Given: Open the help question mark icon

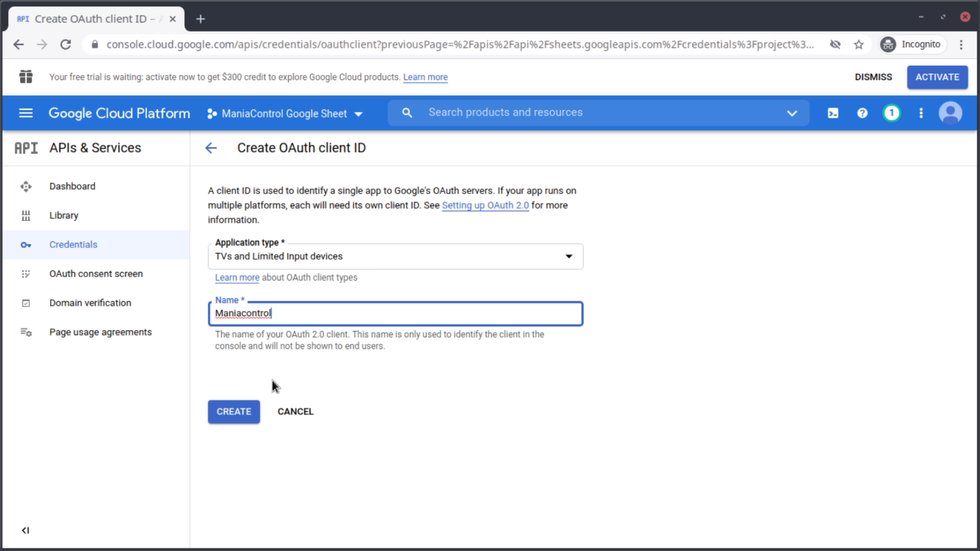Looking at the screenshot, I should pos(862,113).
